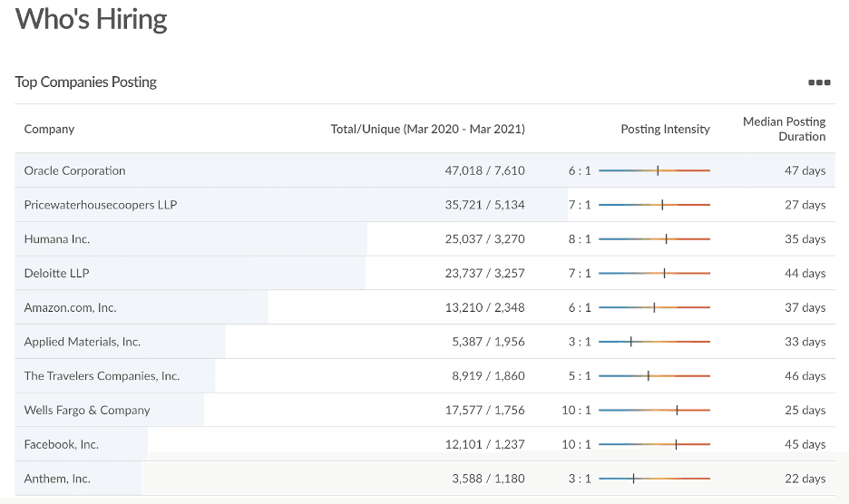Click the 25 days duration value
This screenshot has height=504, width=849.
(805, 410)
